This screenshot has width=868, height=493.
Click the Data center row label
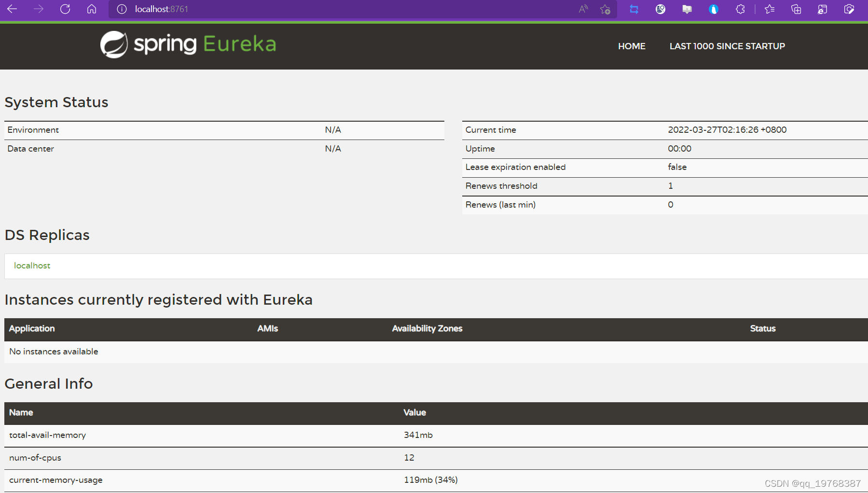coord(30,149)
